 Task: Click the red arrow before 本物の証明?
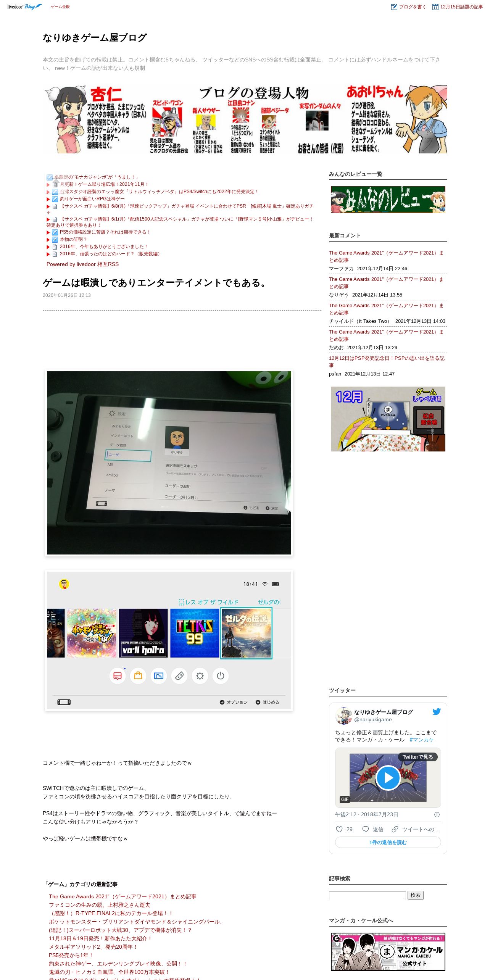point(48,240)
